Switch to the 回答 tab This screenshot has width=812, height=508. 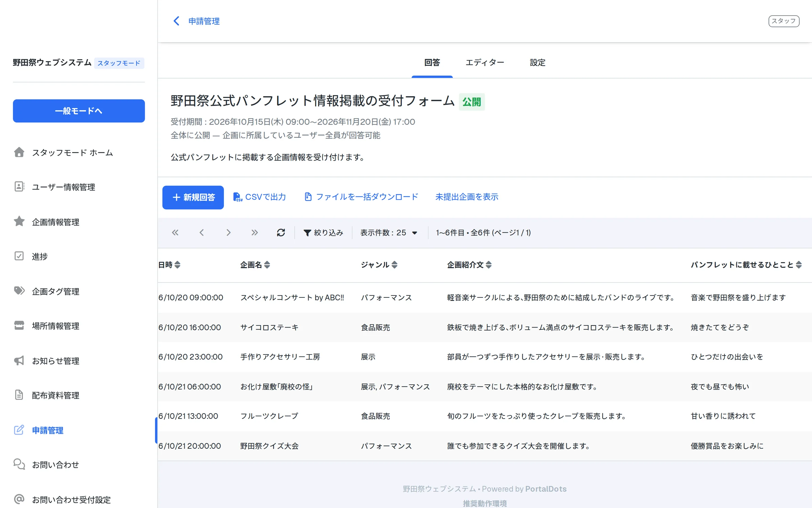432,63
